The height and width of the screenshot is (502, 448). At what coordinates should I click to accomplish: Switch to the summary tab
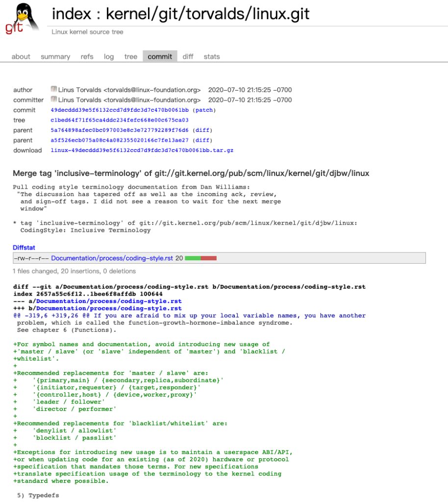(x=55, y=56)
